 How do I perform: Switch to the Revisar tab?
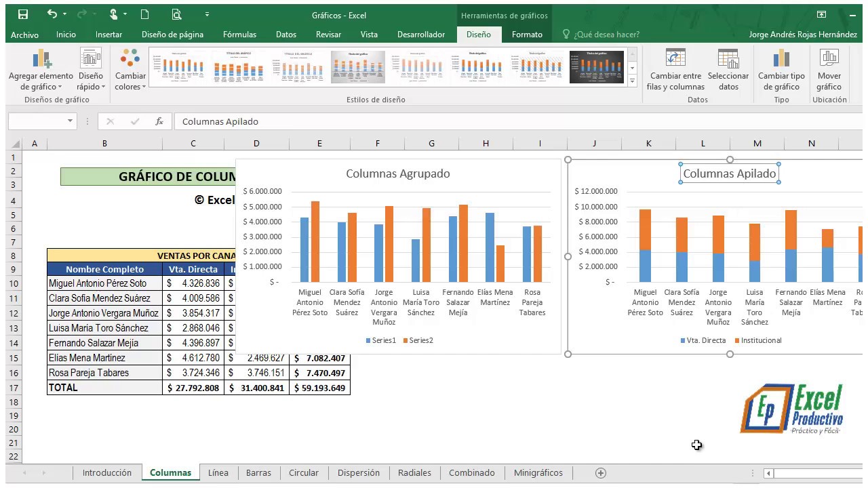coord(328,35)
